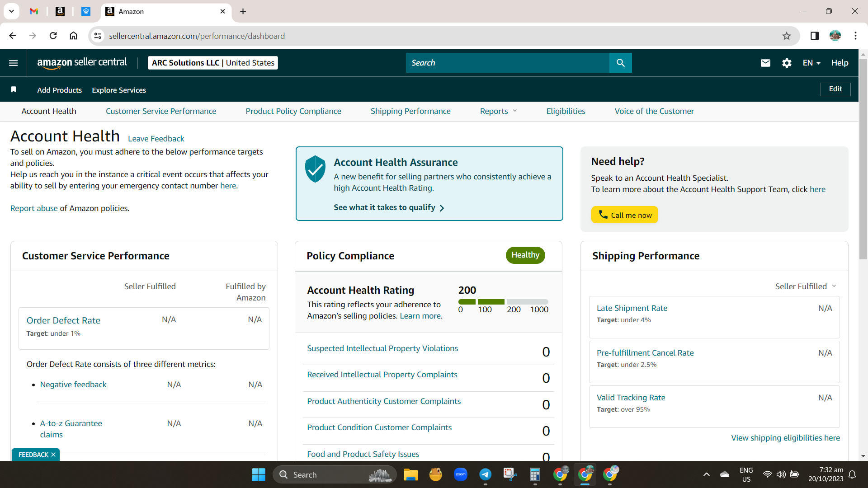Open the Chrome three-dot menu
The image size is (868, 488).
[855, 36]
